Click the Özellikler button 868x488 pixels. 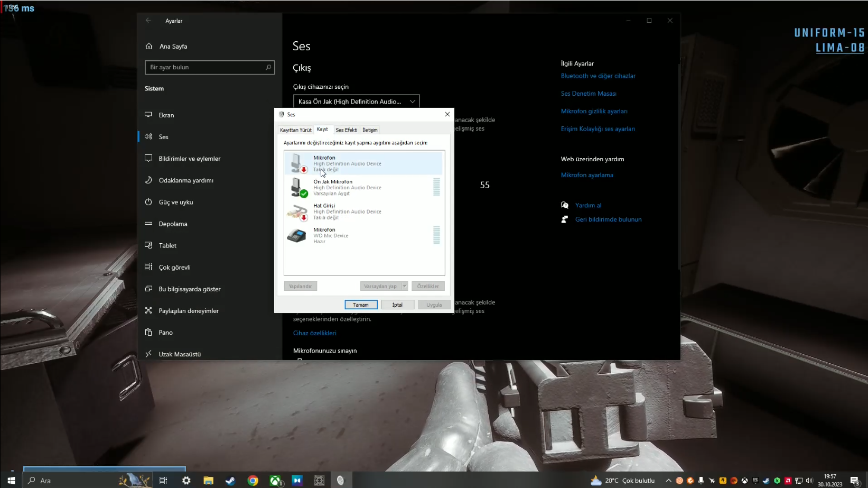[428, 286]
